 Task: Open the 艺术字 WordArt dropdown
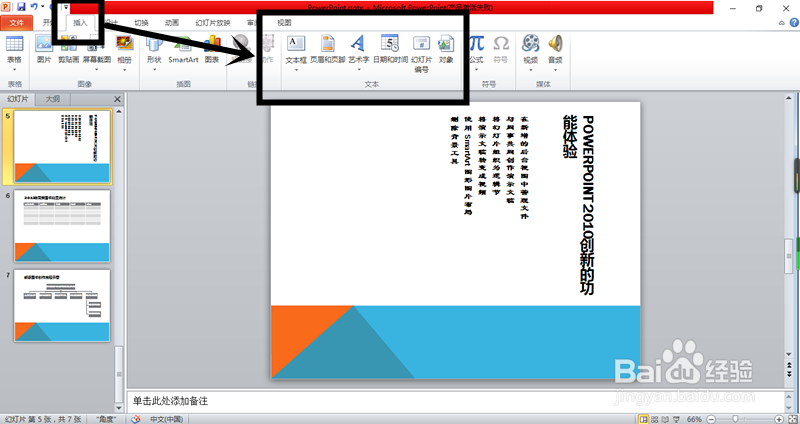tap(359, 69)
